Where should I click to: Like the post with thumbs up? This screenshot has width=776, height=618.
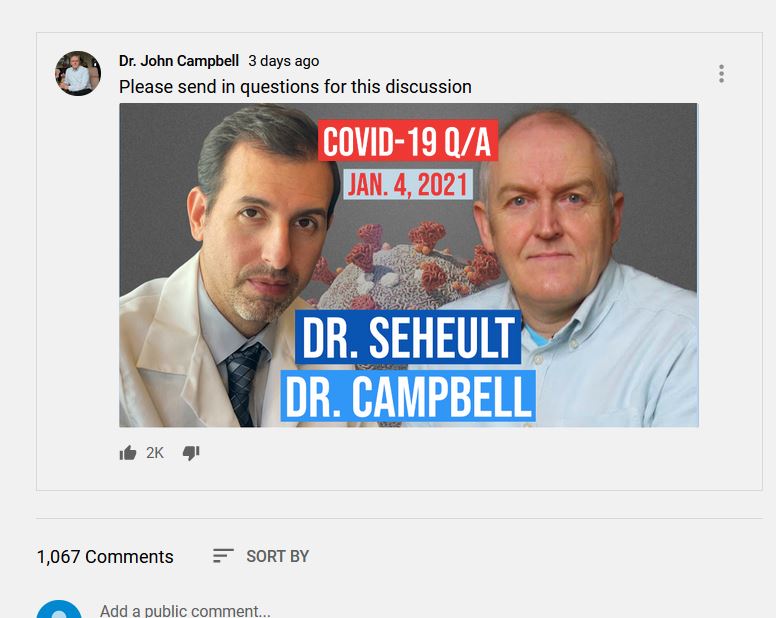tap(128, 453)
